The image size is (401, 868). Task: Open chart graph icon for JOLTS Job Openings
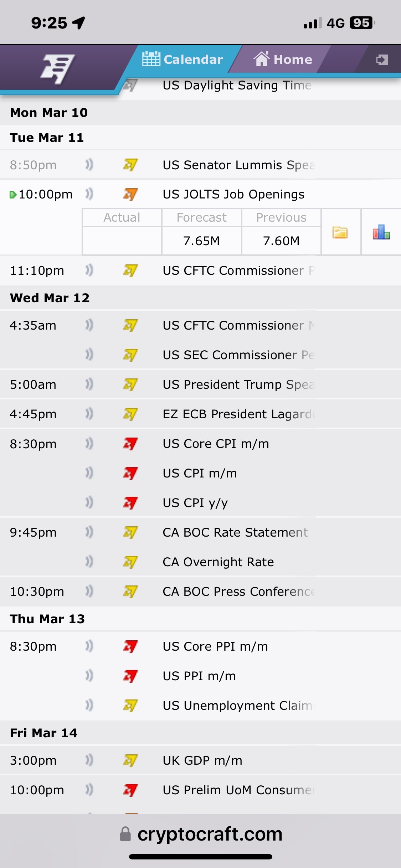click(381, 232)
